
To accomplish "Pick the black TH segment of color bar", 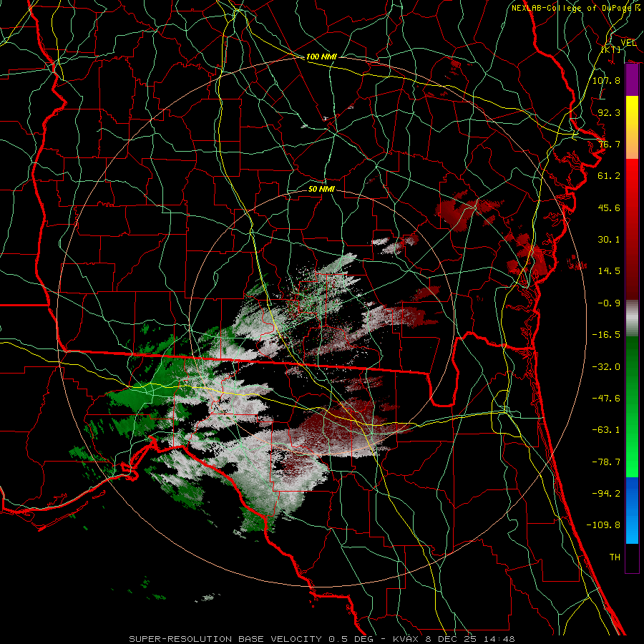I will click(x=632, y=557).
